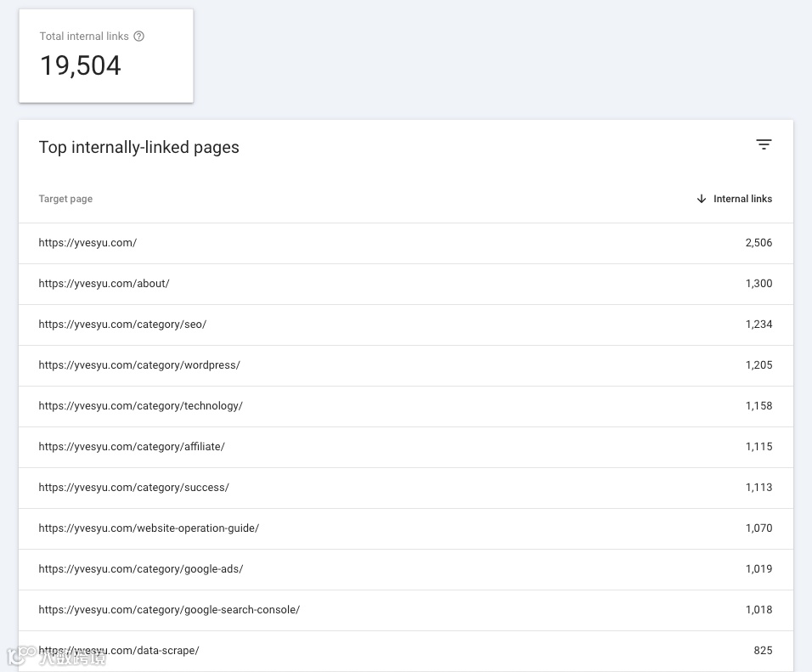Select the category/wordpress/ row
Image resolution: width=812 pixels, height=672 pixels.
(x=139, y=365)
